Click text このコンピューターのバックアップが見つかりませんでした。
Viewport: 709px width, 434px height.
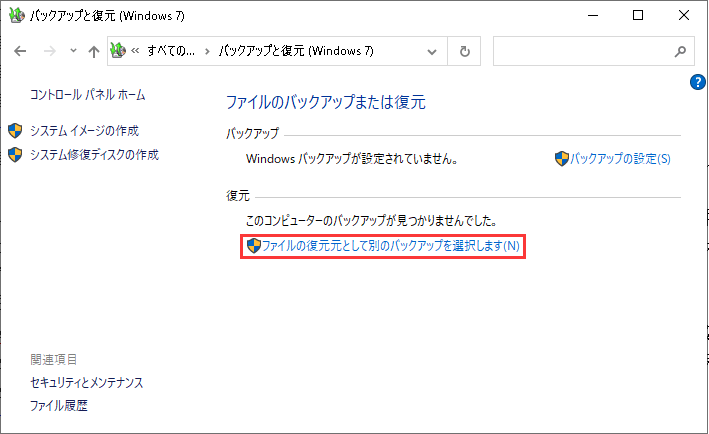click(x=371, y=221)
